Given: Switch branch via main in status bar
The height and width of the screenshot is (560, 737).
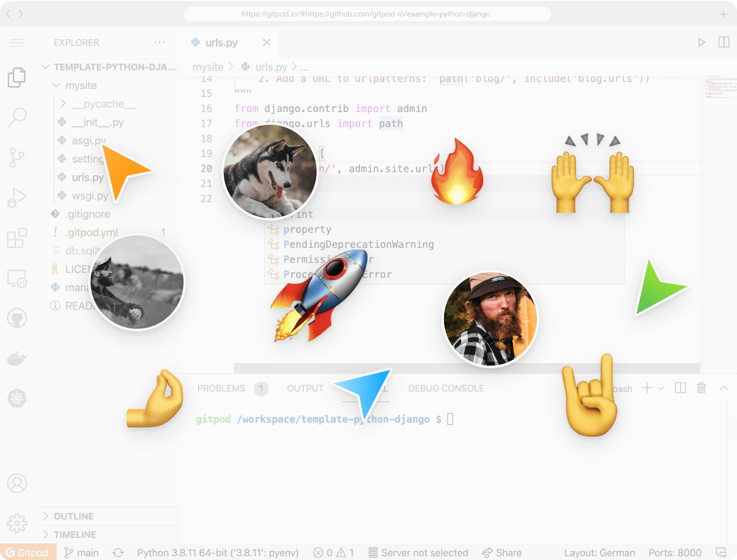Looking at the screenshot, I should 82,553.
